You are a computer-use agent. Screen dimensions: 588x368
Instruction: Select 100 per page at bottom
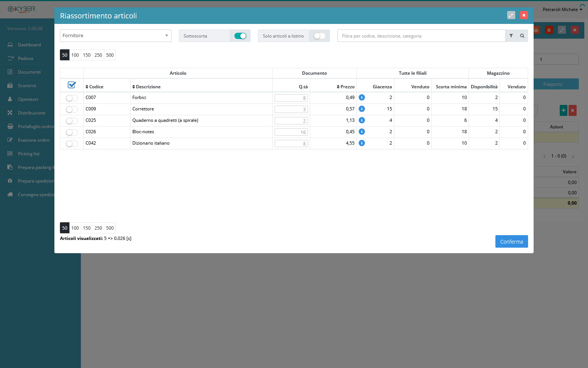coord(75,228)
